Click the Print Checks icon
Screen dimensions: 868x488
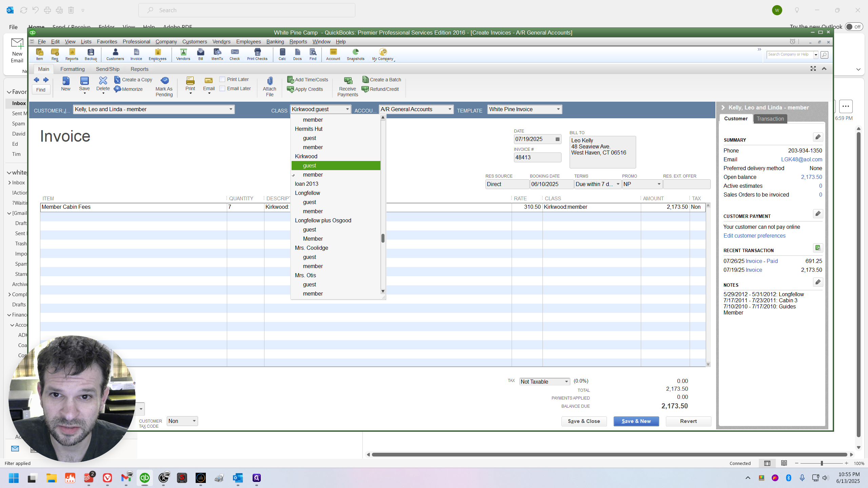(x=257, y=54)
